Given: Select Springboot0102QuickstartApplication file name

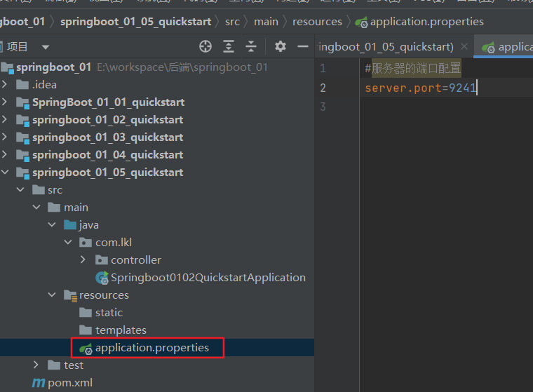Looking at the screenshot, I should [208, 278].
